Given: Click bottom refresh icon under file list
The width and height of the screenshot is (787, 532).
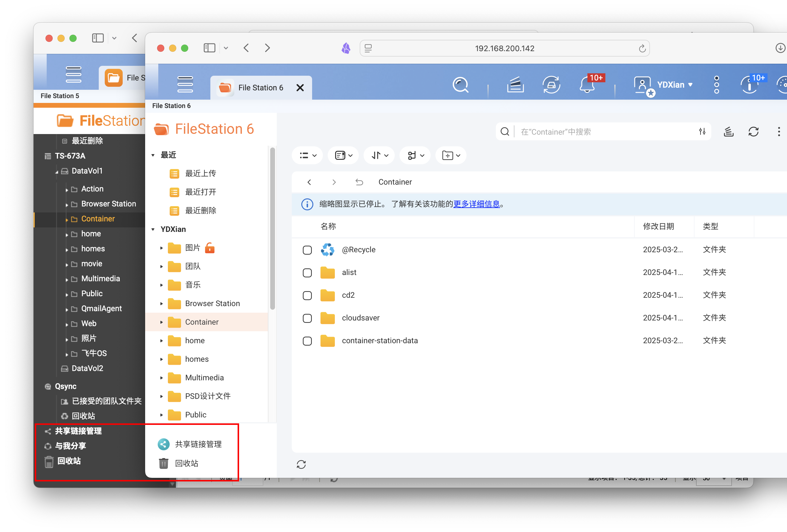Looking at the screenshot, I should click(301, 464).
